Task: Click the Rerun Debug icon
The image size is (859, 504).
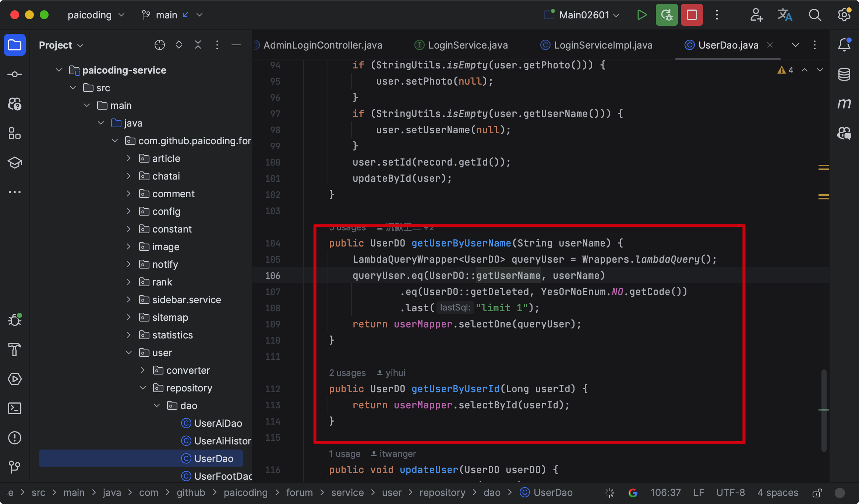Action: pyautogui.click(x=667, y=15)
